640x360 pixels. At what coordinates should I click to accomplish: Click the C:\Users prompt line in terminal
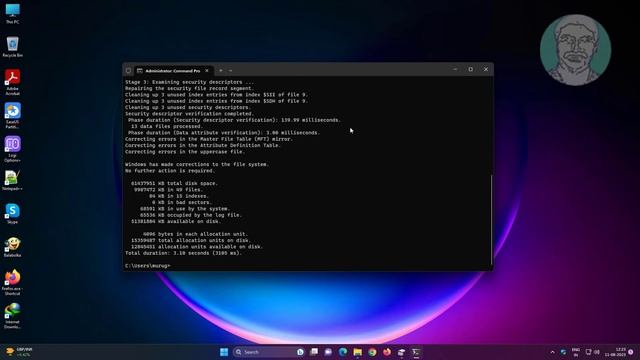(148, 266)
